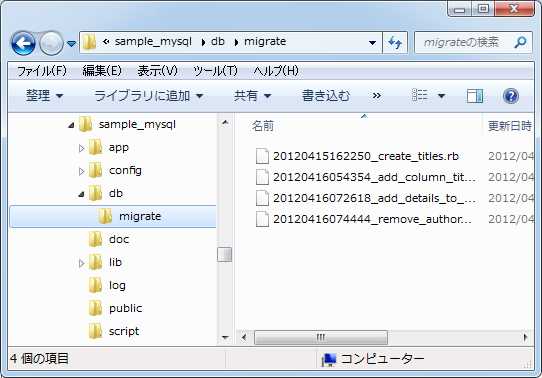Screen dimensions: 542x378
Task: Open the address bar history dropdown
Action: pos(372,43)
